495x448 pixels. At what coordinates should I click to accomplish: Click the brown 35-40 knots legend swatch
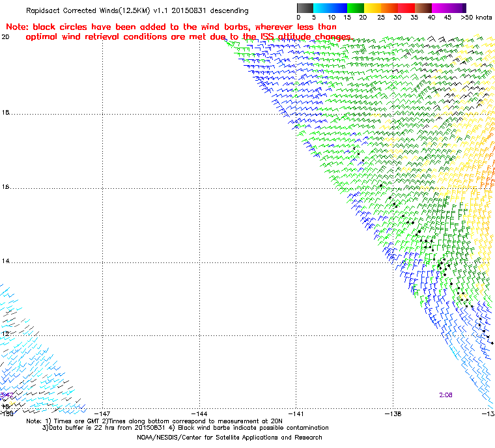pos(423,8)
